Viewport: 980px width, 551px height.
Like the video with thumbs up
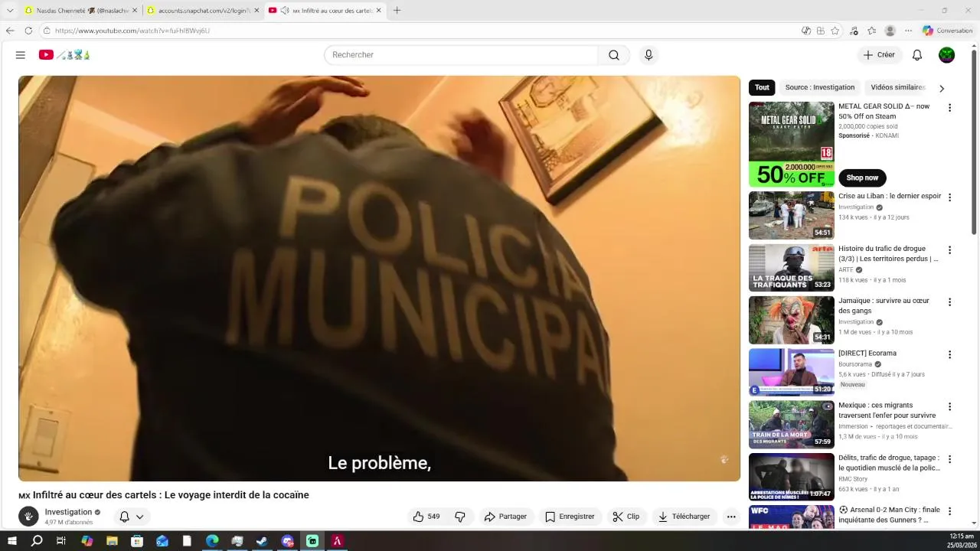tap(426, 517)
